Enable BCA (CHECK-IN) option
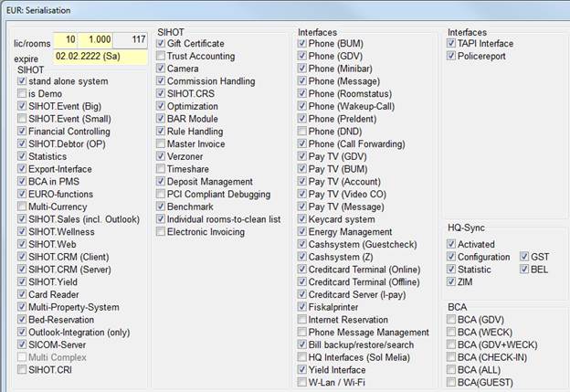The image size is (570, 392). (x=452, y=357)
